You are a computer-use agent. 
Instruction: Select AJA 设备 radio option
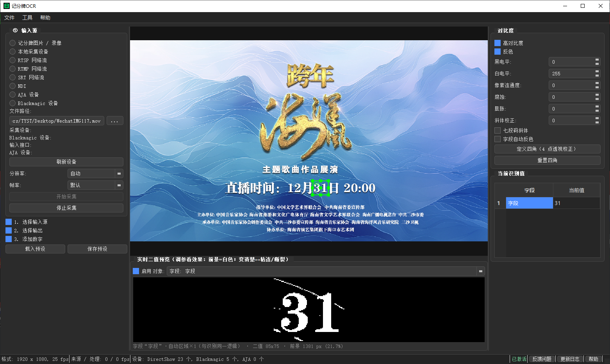tap(24, 95)
